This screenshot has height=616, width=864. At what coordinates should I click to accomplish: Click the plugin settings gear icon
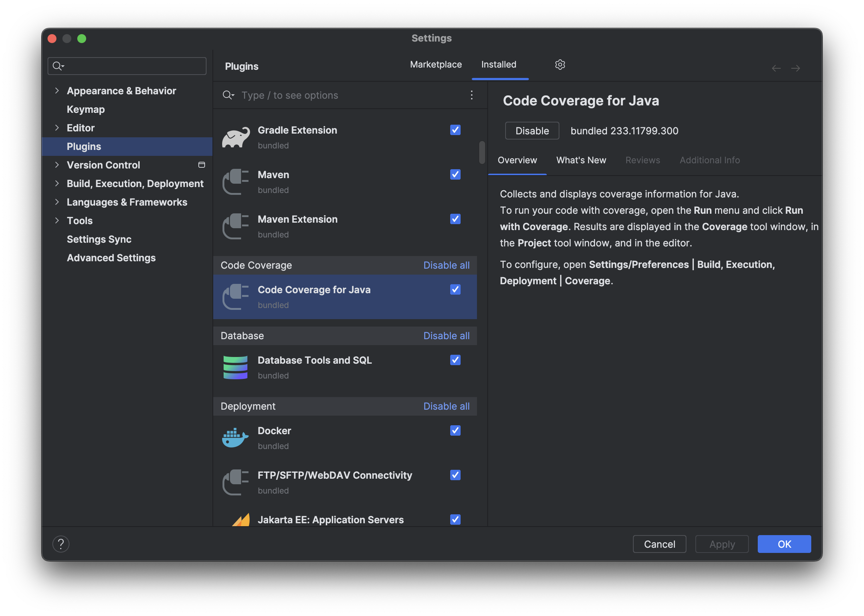coord(560,65)
